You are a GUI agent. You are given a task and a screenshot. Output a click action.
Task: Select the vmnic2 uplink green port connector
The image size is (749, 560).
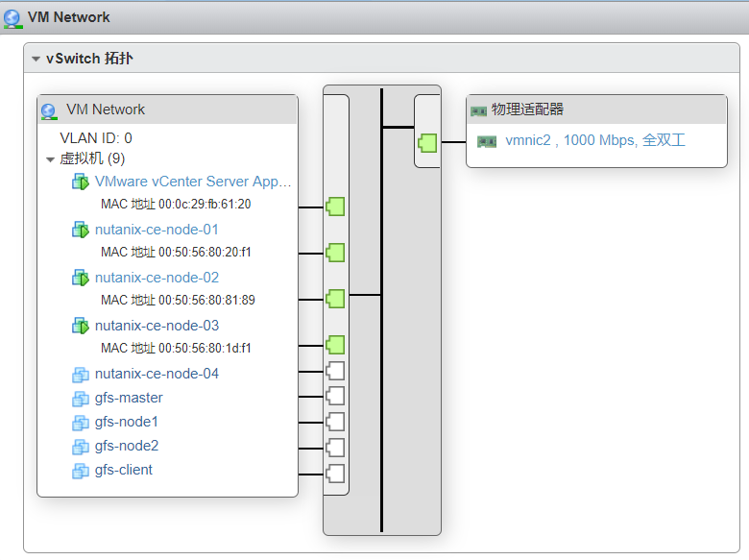pos(427,143)
